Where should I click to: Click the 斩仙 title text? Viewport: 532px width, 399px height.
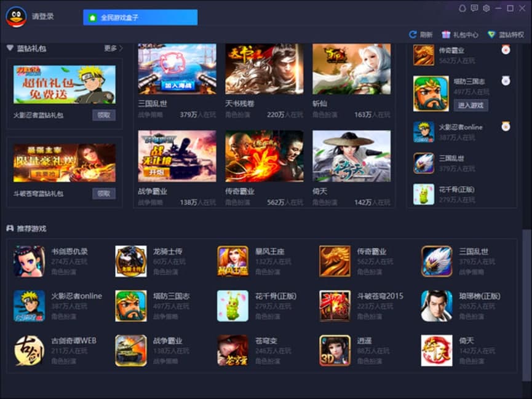pyautogui.click(x=320, y=103)
